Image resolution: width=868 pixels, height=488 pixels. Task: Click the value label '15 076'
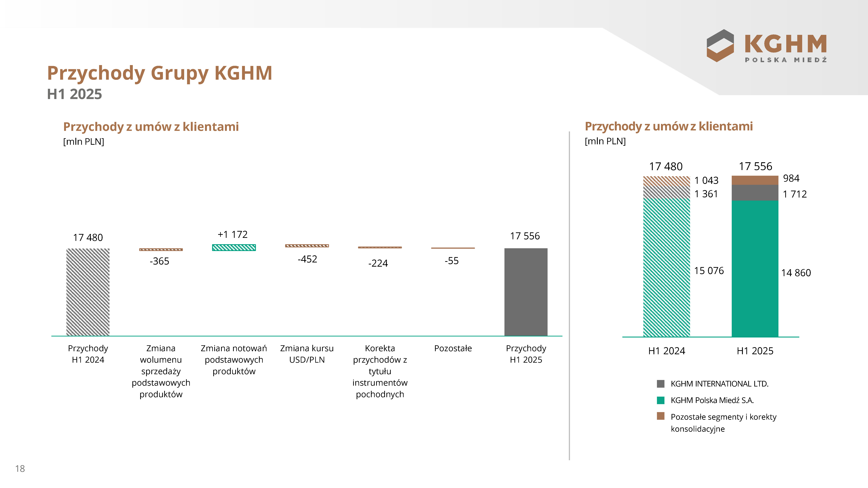[x=709, y=271]
